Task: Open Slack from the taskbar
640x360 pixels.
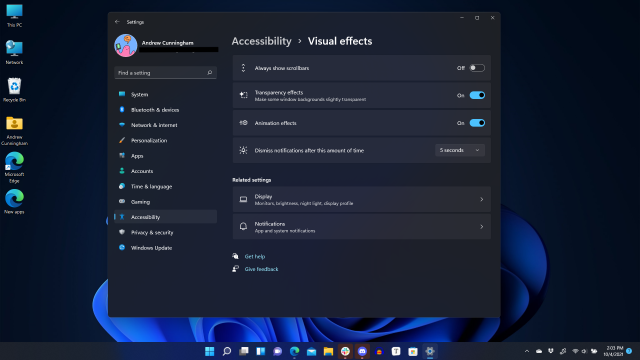Action: pyautogui.click(x=345, y=351)
